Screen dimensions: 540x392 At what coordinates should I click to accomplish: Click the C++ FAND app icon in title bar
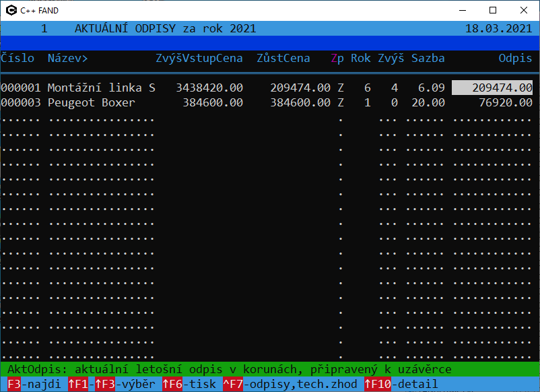pos(11,10)
